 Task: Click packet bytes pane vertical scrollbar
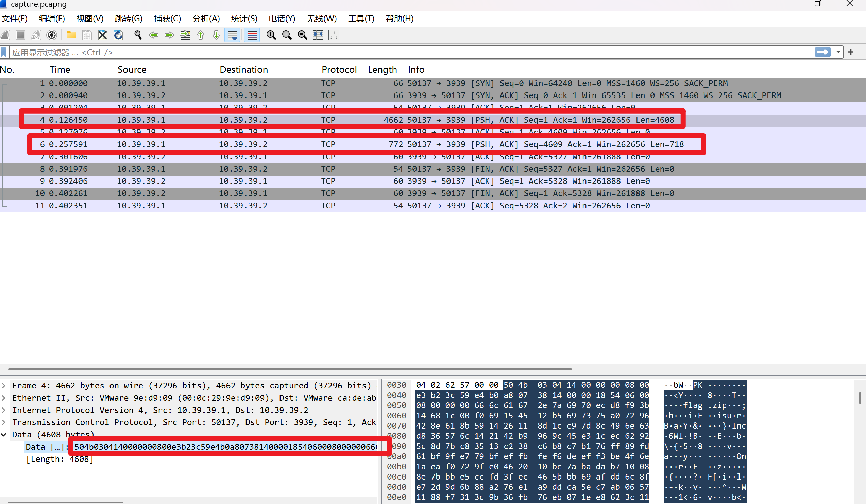[x=860, y=399]
